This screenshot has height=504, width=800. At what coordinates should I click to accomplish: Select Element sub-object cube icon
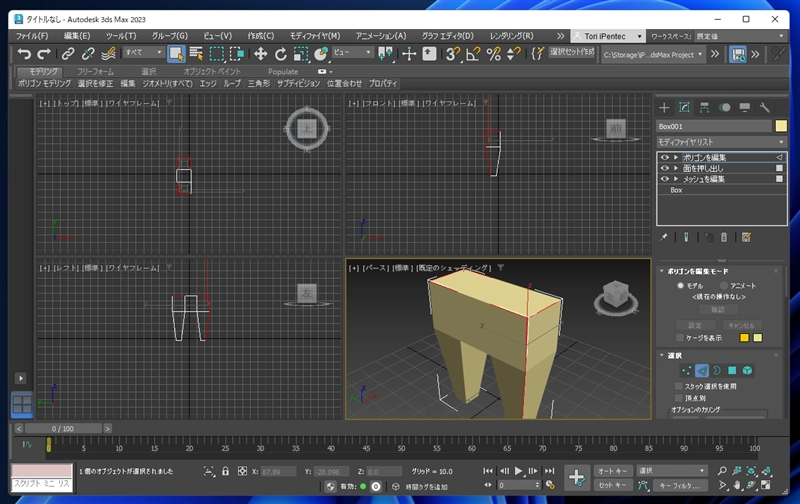pos(747,370)
